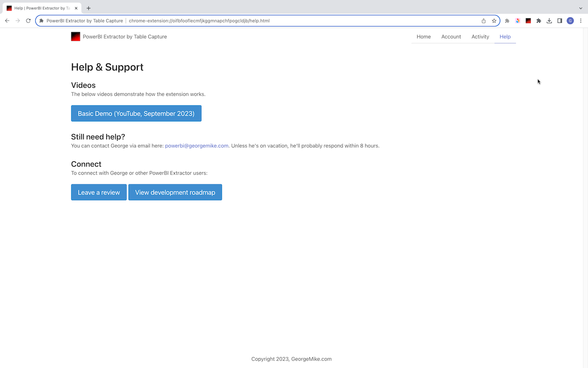Click the Leave a review button
Image resolution: width=588 pixels, height=368 pixels.
pos(99,192)
